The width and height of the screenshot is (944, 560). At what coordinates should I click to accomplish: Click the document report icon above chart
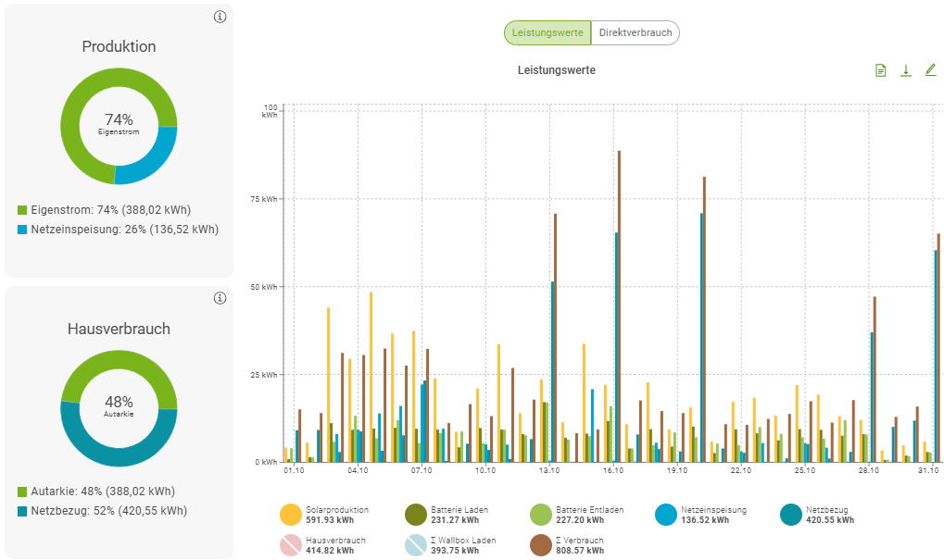coord(881,70)
